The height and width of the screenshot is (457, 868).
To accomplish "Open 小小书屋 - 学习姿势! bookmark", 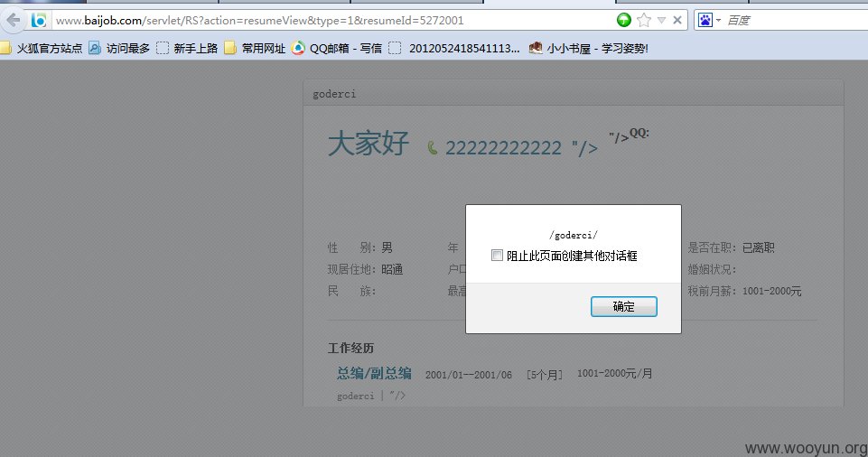I will point(588,49).
